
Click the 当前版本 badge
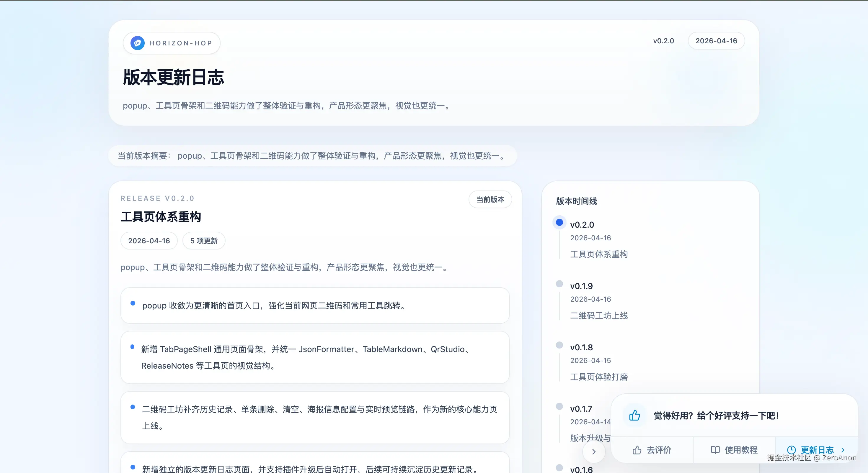point(490,200)
